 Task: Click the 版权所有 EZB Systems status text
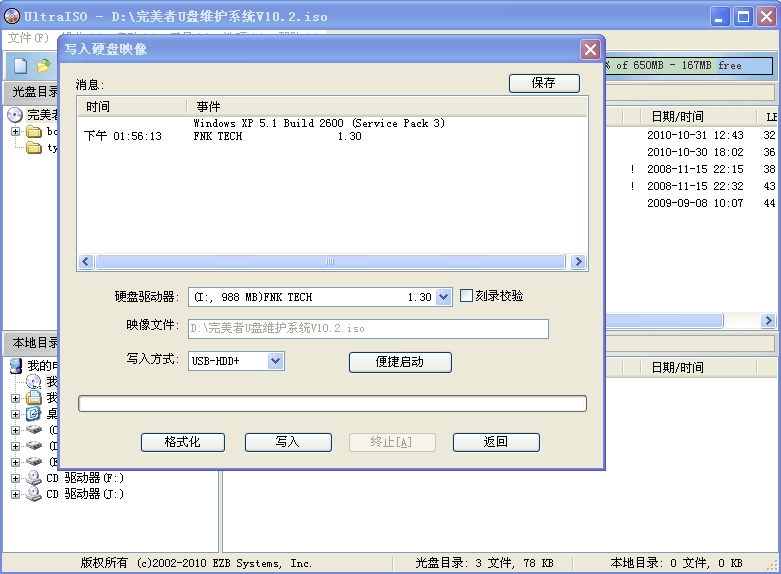click(x=196, y=563)
